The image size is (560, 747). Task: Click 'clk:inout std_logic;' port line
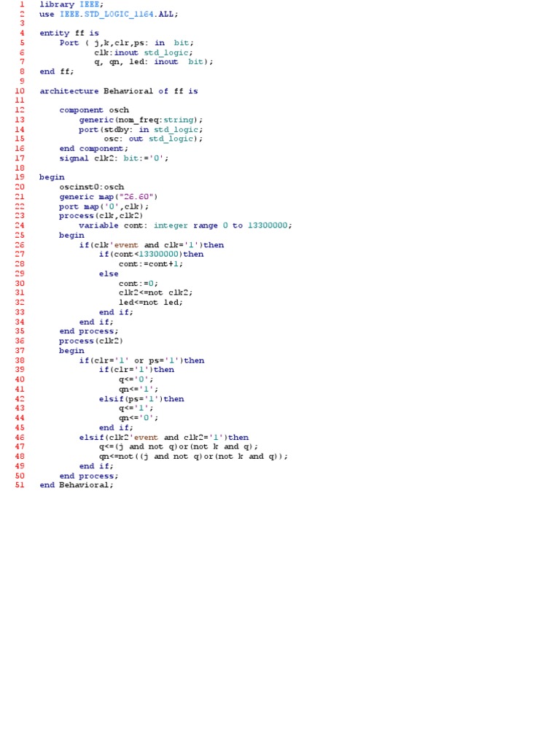coord(144,53)
